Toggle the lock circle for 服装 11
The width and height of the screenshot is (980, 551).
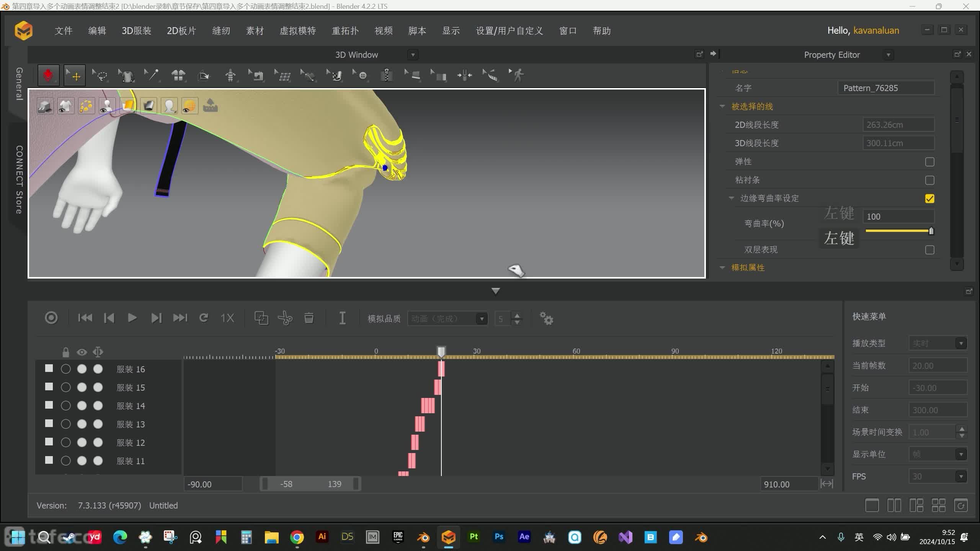click(66, 461)
